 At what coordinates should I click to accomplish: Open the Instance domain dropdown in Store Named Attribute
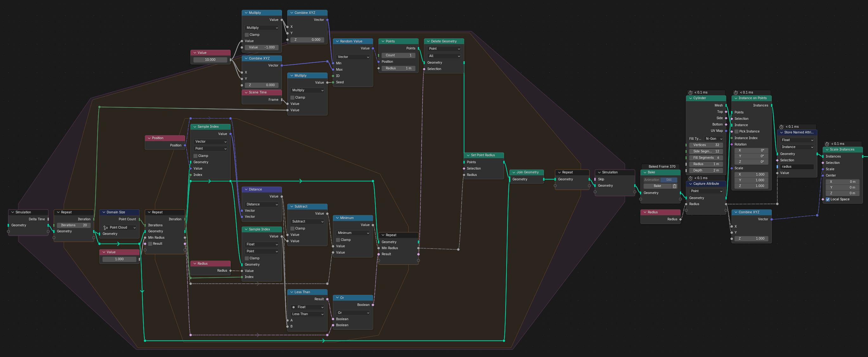coord(797,147)
